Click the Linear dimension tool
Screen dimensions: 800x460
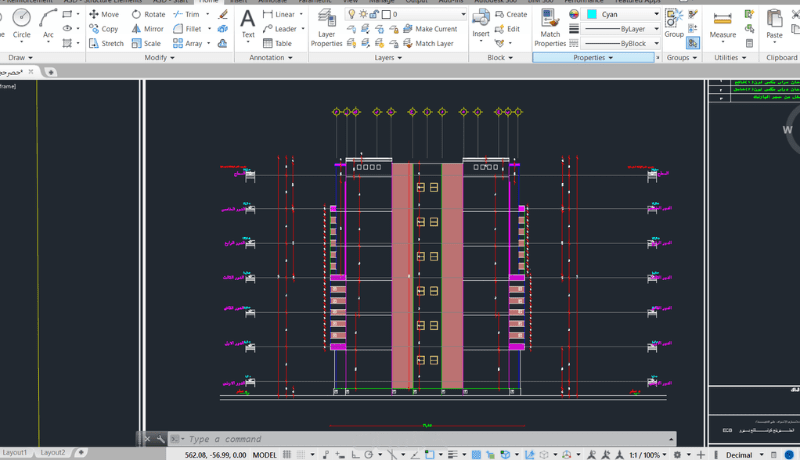click(279, 14)
